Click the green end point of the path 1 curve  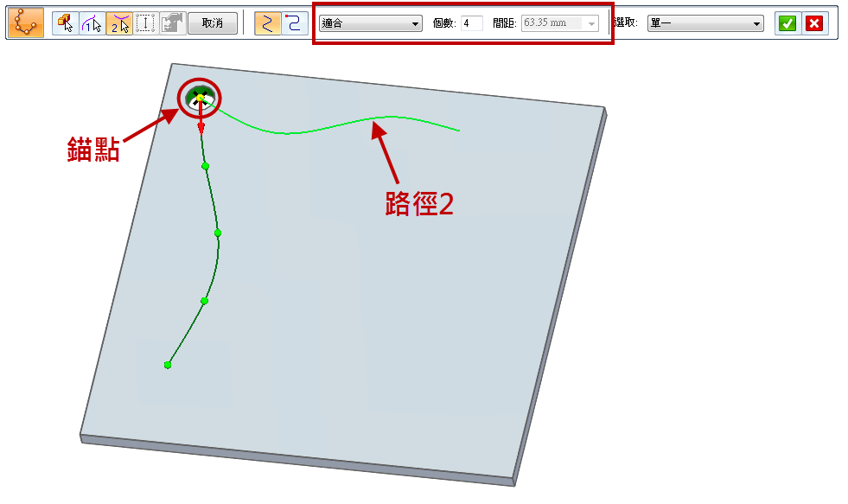(x=168, y=365)
